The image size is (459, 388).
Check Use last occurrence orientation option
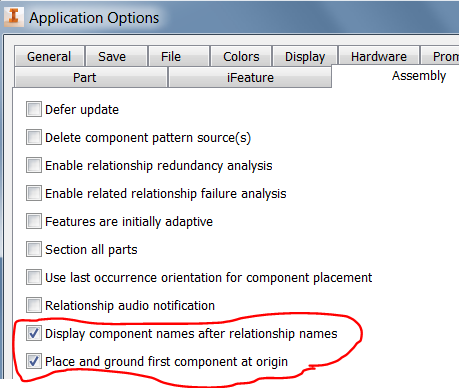coord(34,277)
